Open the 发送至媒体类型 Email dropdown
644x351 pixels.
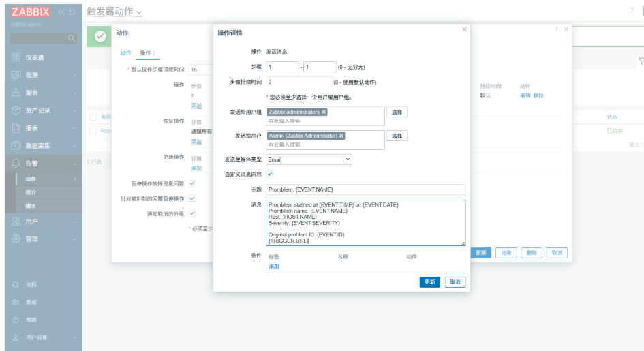tap(309, 159)
